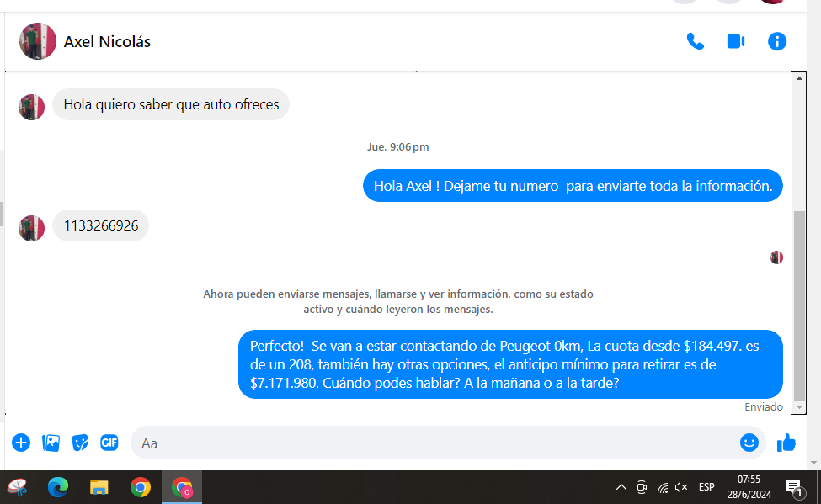Select the Peugeot 0km quote message bubble

(510, 364)
